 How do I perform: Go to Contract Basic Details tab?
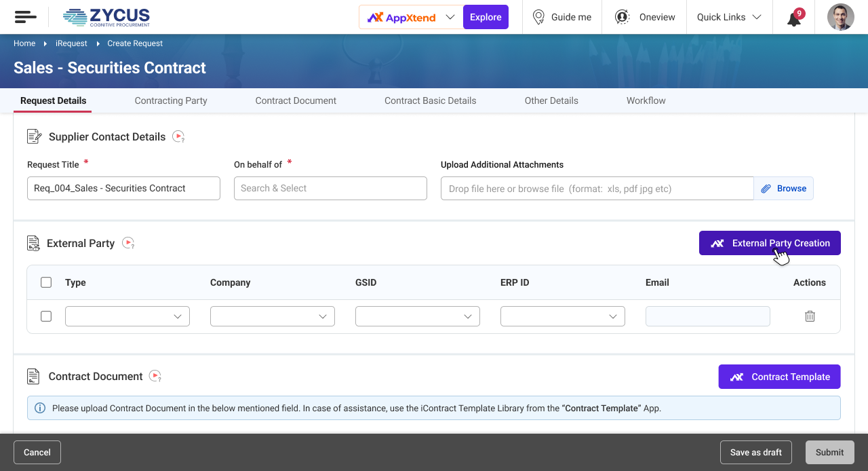430,100
